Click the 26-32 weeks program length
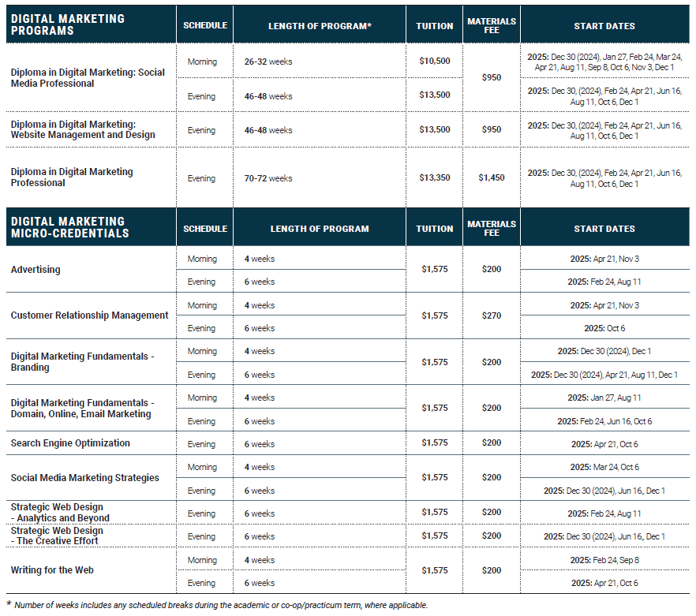Image resolution: width=696 pixels, height=616 pixels. coord(269,62)
